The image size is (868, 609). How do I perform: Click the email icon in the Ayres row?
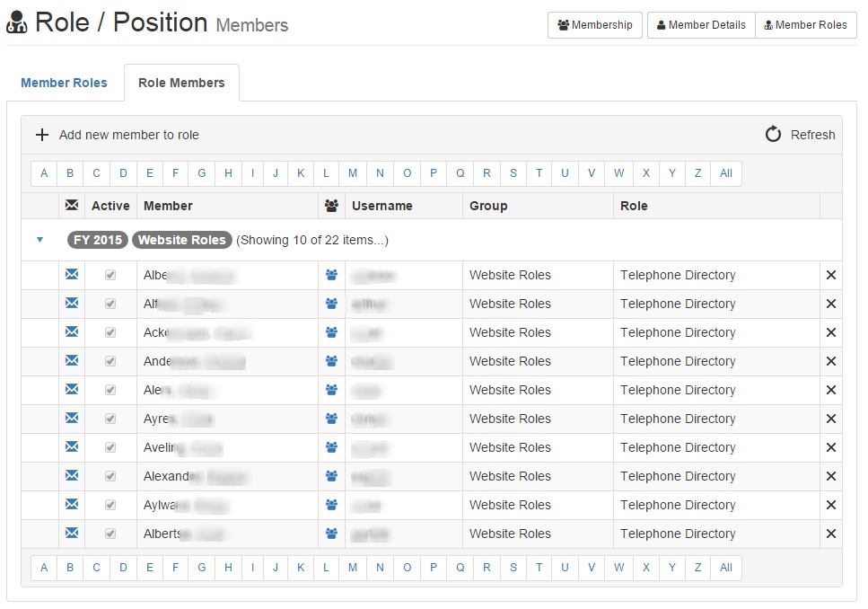(x=72, y=419)
